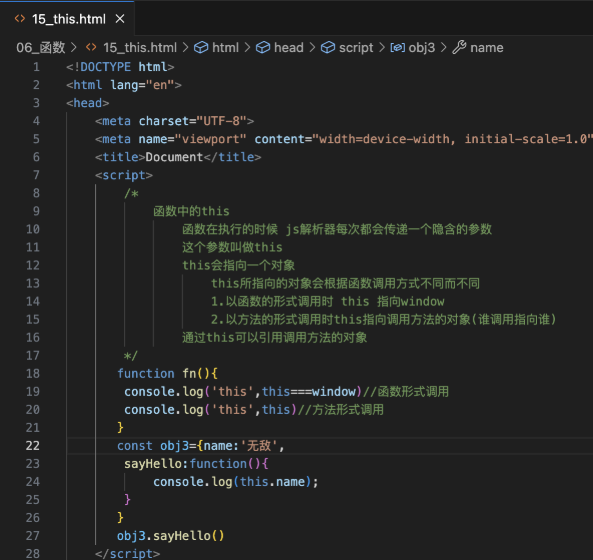Screen dimensions: 593x560
Task: Click the cube icon beside html breadcrumb
Action: (201, 48)
